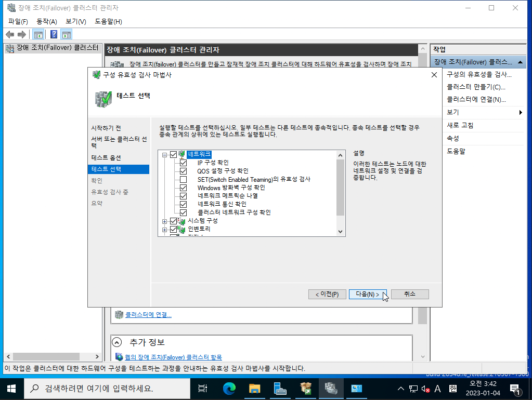Launch Microsoft Edge from the taskbar

point(229,389)
